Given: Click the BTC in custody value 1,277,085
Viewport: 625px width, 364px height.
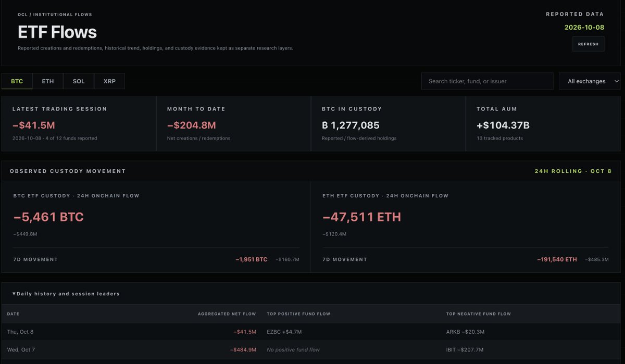Looking at the screenshot, I should tap(351, 125).
